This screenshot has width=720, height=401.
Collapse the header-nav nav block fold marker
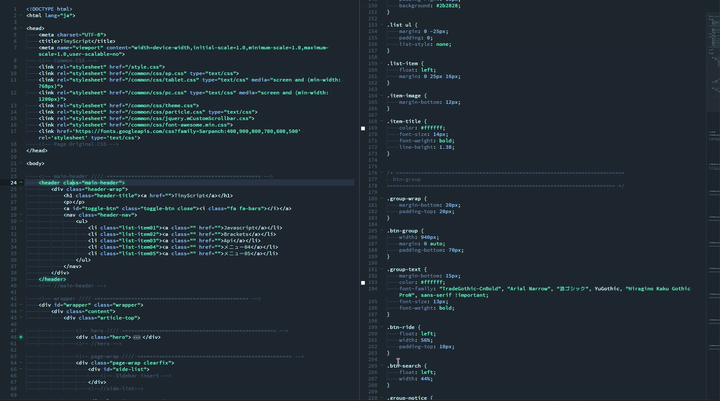click(x=23, y=214)
